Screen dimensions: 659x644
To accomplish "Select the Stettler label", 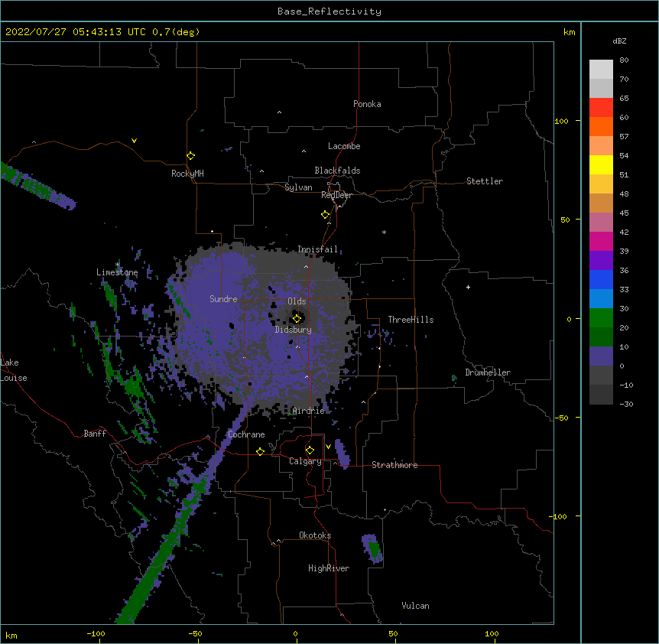I will (485, 181).
